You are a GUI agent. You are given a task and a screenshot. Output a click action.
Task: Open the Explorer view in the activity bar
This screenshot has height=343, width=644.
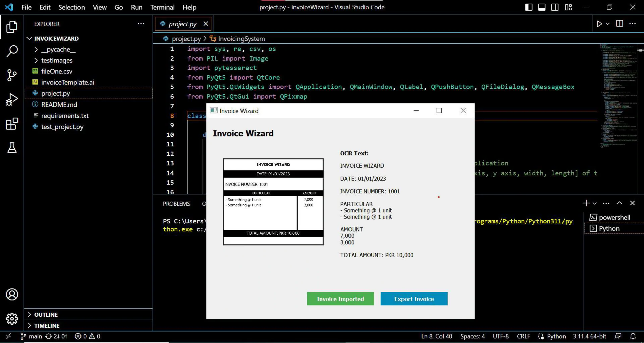(x=12, y=27)
